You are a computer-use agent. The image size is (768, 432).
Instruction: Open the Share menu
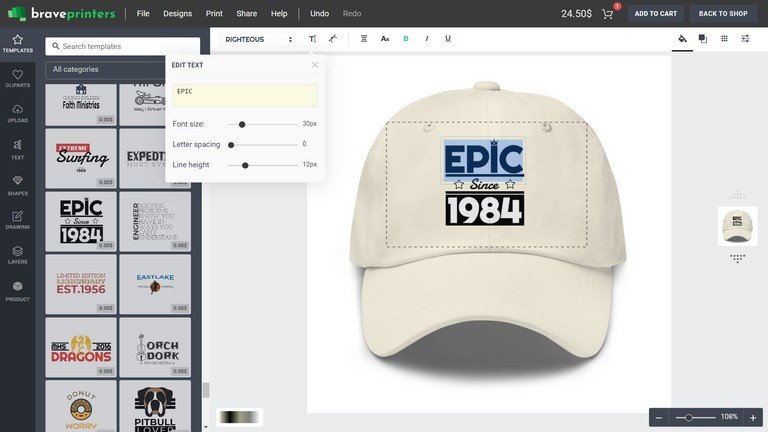pos(246,14)
